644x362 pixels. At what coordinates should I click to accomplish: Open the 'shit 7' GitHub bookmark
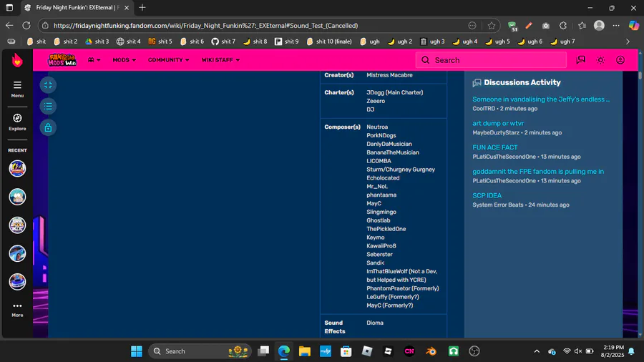223,41
